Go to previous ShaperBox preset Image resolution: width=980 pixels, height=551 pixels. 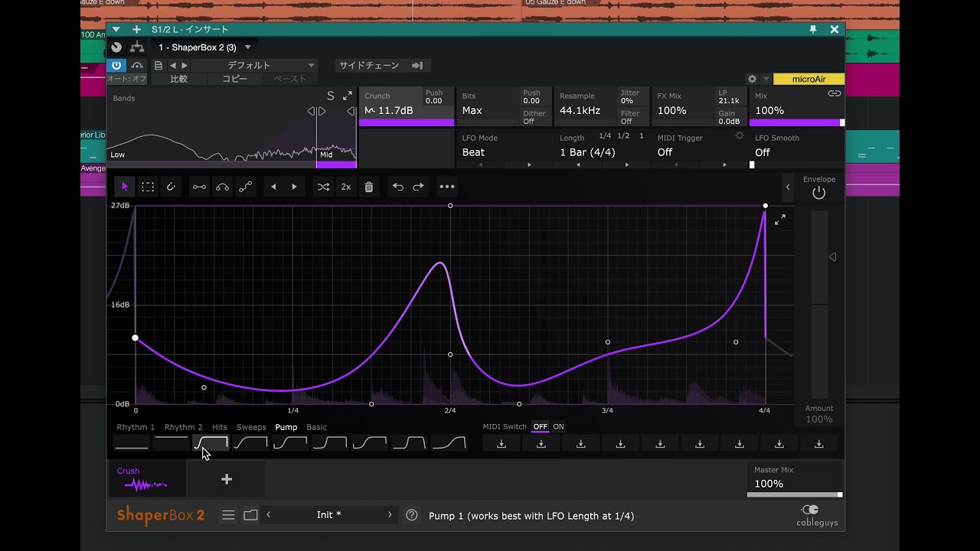click(x=269, y=515)
